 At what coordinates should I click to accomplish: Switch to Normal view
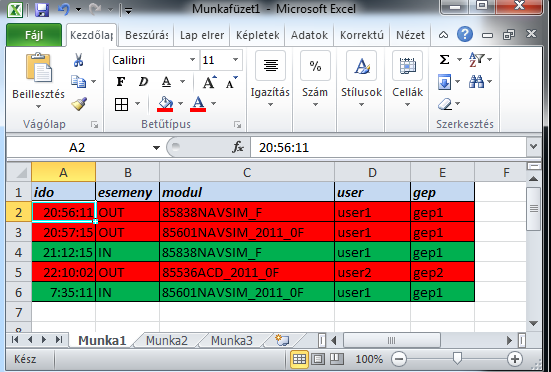[299, 359]
